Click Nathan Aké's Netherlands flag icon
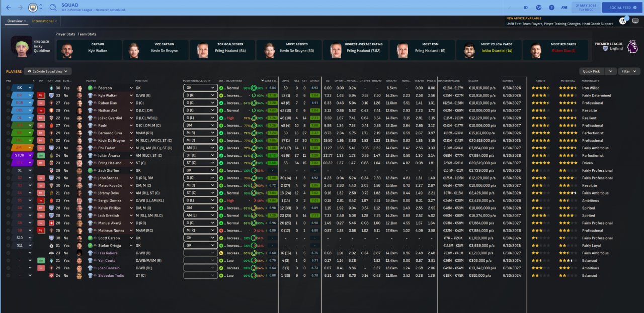Screen dimensions: 644x313 51,111
